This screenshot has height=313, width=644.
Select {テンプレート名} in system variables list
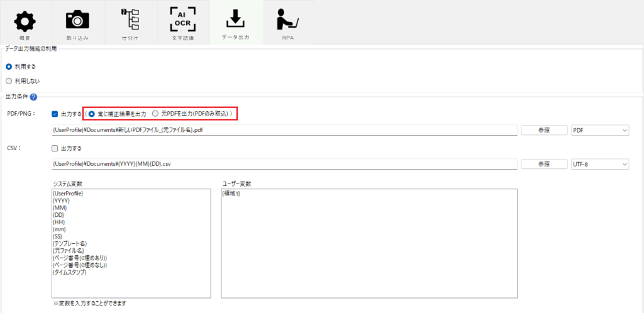tap(70, 243)
